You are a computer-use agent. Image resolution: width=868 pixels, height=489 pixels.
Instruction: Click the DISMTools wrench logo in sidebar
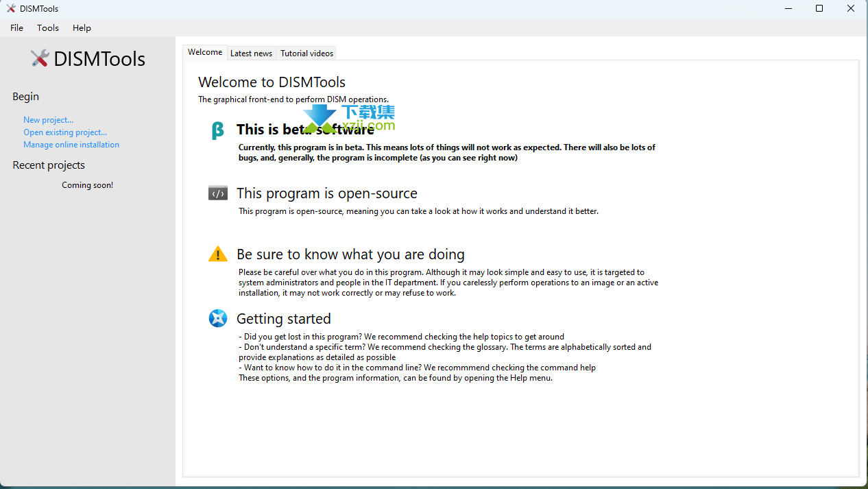point(40,59)
